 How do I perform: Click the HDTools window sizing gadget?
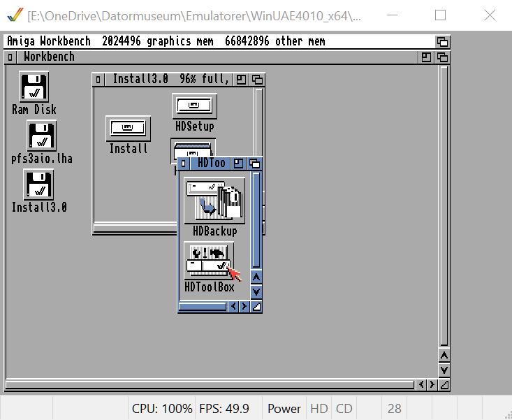pyautogui.click(x=256, y=306)
